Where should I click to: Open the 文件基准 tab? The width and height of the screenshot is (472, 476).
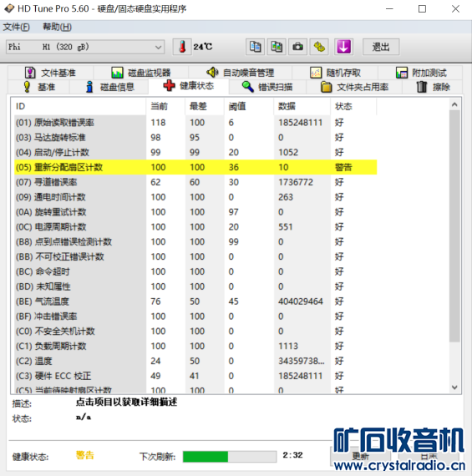tap(50, 73)
